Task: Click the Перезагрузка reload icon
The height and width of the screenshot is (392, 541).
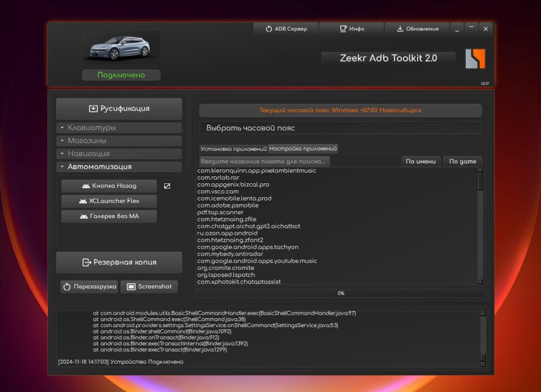Action: (x=67, y=287)
